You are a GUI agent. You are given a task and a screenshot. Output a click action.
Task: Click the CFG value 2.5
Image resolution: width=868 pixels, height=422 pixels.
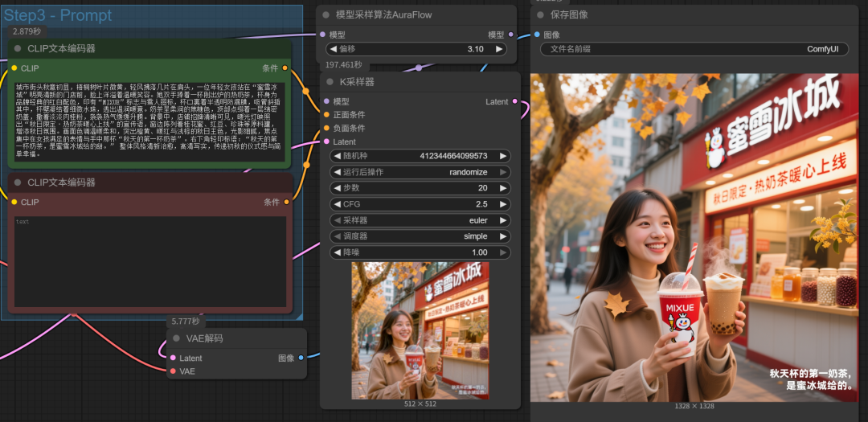click(481, 204)
